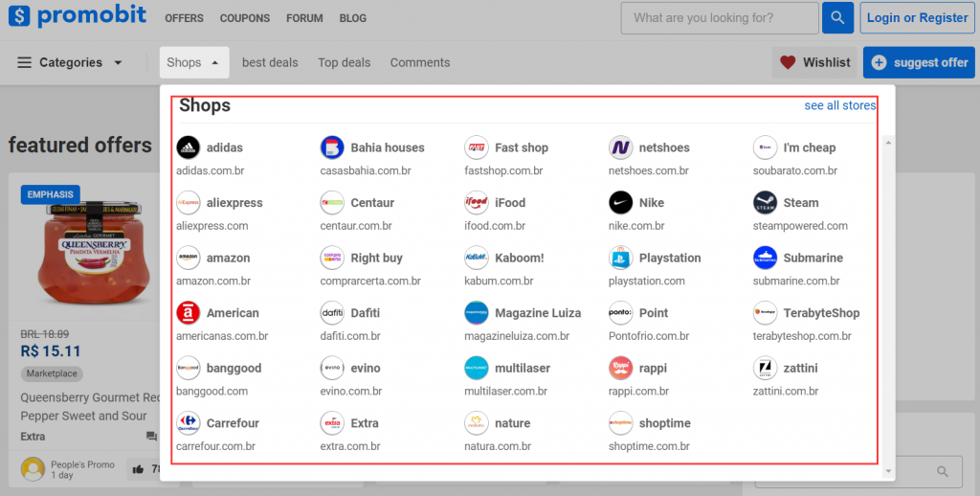Open the steampowered.com link
The image size is (980, 496).
pyautogui.click(x=800, y=226)
